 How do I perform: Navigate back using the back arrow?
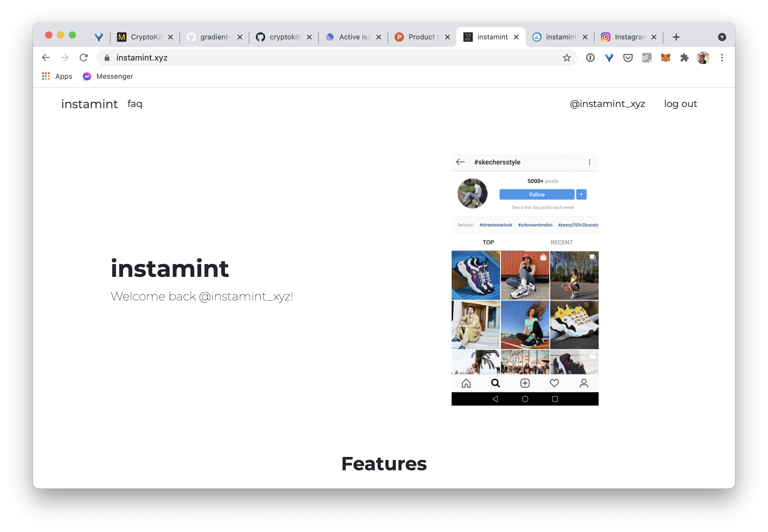[x=46, y=57]
